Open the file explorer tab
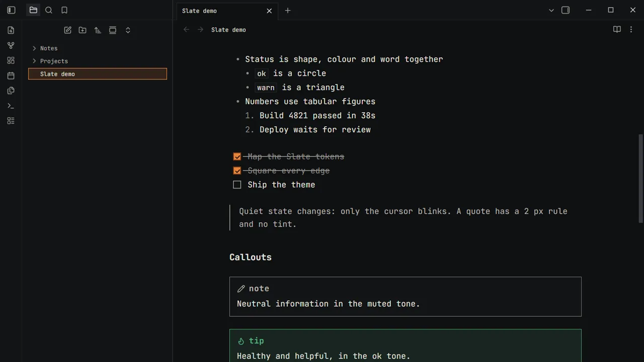Screen dimensions: 644x362 click(33, 10)
